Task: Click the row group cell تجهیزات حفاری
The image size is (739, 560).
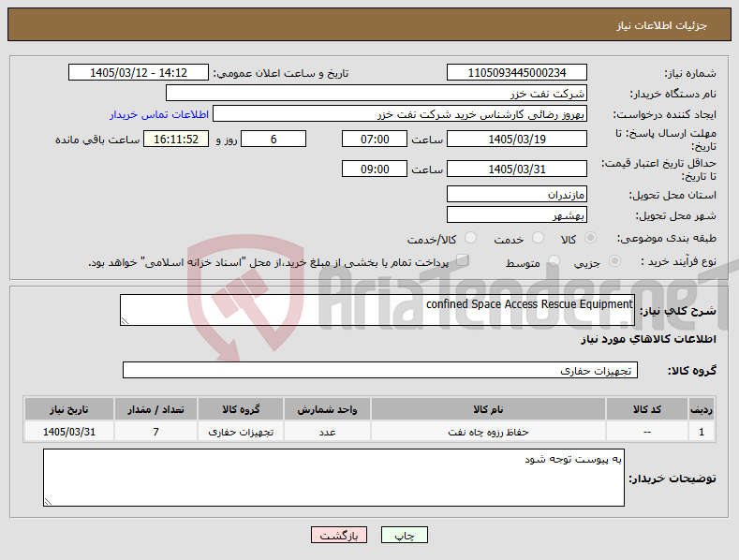Action: (241, 432)
